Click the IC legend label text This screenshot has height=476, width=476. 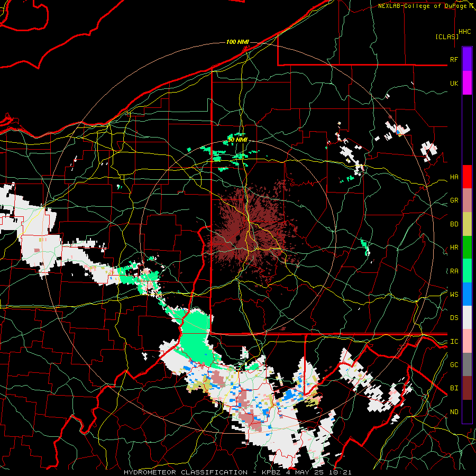click(x=454, y=342)
